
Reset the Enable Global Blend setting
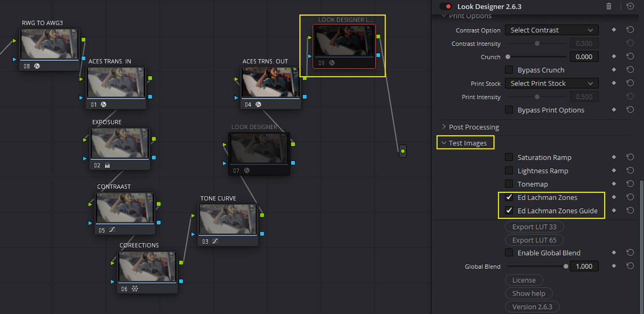(x=630, y=253)
